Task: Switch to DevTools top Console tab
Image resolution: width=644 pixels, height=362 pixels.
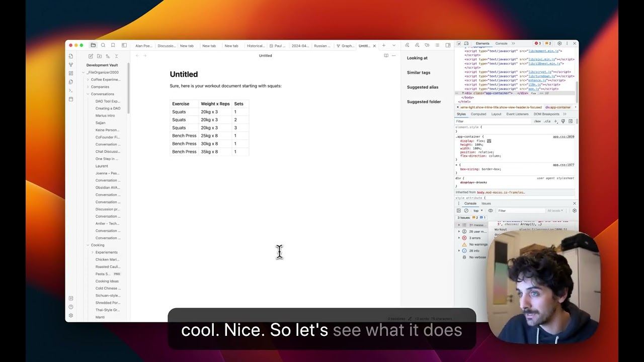Action: (501, 44)
